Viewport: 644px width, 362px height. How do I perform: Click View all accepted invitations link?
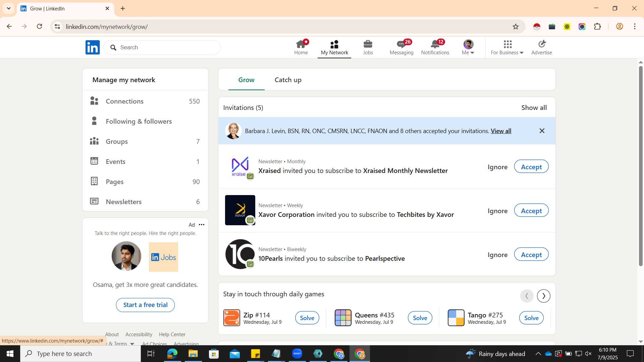coord(501,131)
